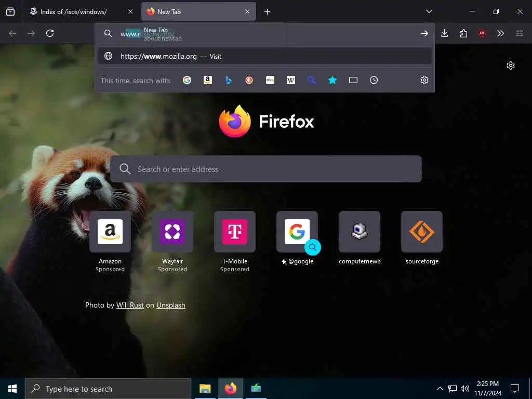Search with the blue magnifier engine
Screen dimensions: 532x399
(x=312, y=80)
